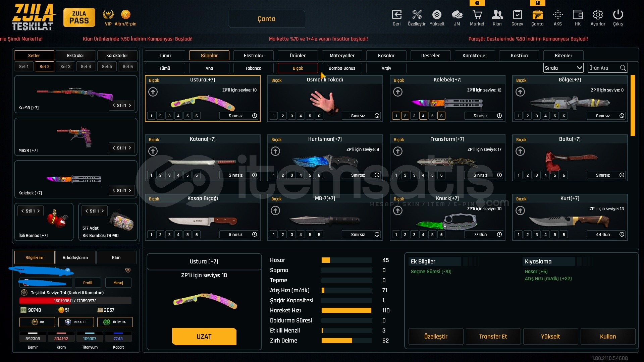Toggle set slot 6 on Gölge[+7]
This screenshot has height=362, width=644.
click(564, 116)
